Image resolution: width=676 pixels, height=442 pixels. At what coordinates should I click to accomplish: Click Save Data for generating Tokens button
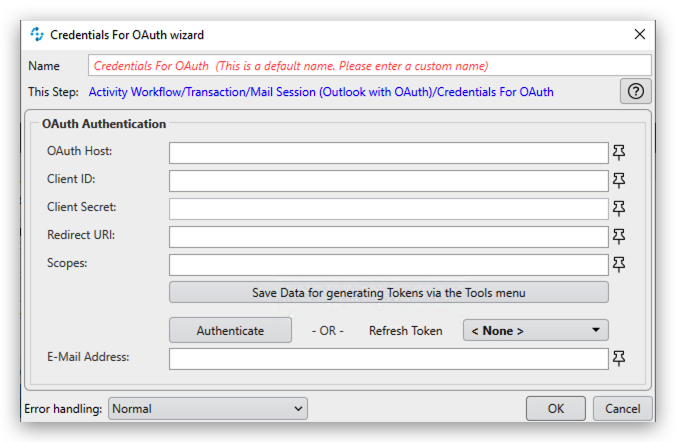coord(388,293)
